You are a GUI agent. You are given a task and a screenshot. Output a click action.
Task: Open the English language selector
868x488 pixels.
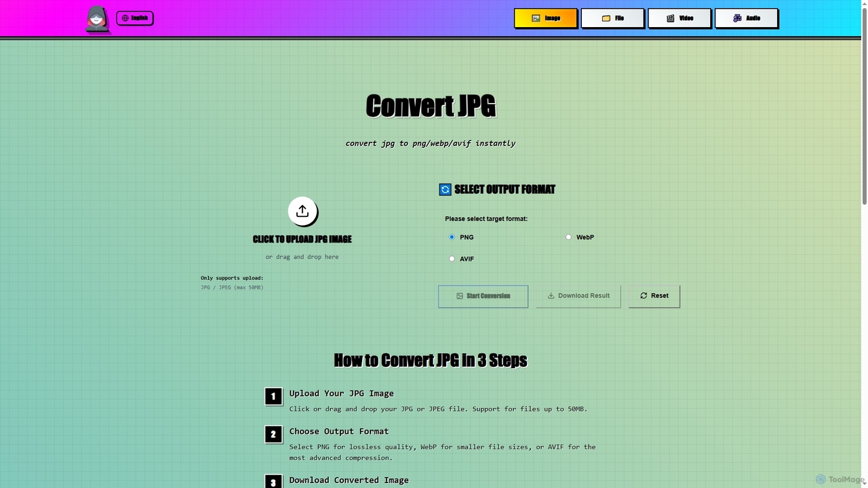pyautogui.click(x=135, y=18)
